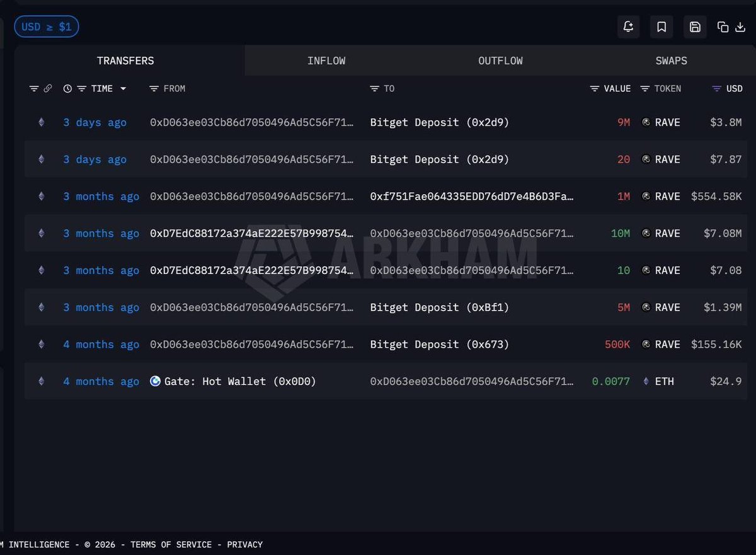Switch to the TRANSFERS tab
756x555 pixels.
point(125,61)
